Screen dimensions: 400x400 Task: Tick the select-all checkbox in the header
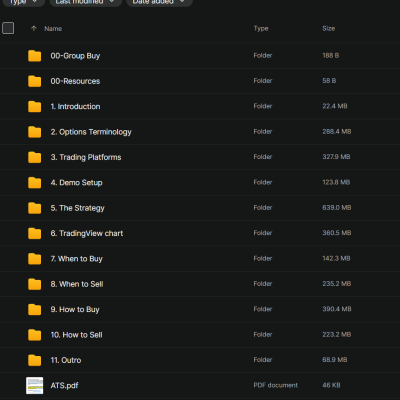point(8,28)
